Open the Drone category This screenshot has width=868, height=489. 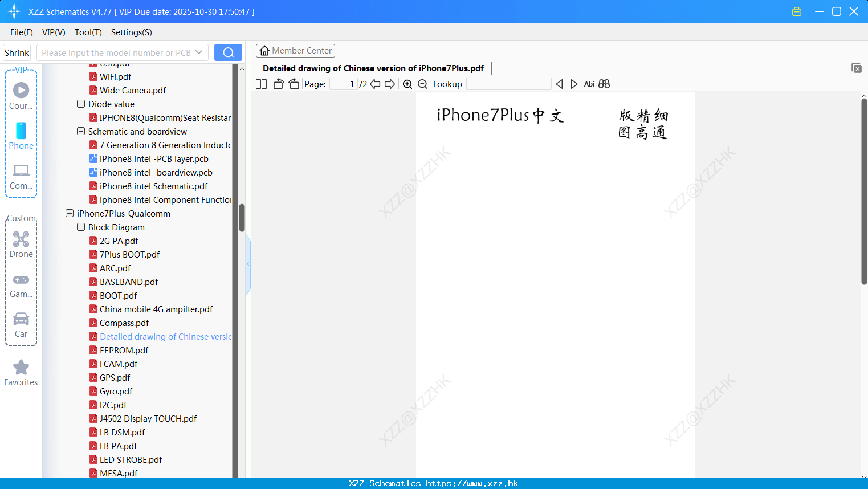pos(21,244)
